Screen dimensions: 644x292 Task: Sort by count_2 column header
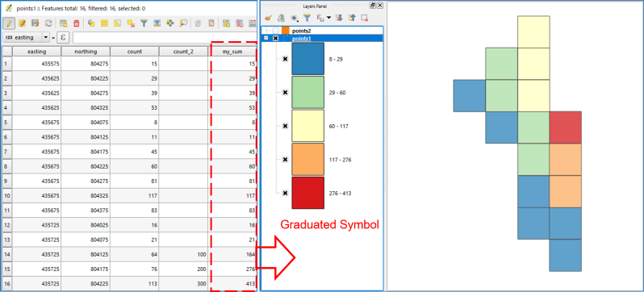183,52
